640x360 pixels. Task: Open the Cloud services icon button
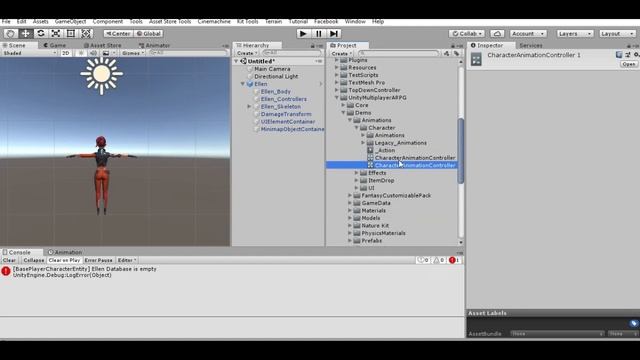click(497, 33)
